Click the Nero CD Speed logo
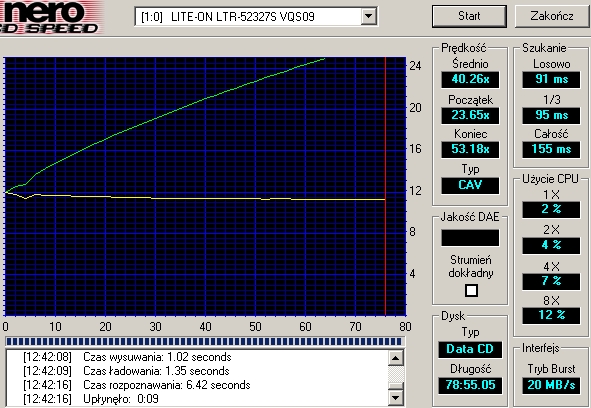Screen dimensions: 591x408 click(x=51, y=17)
